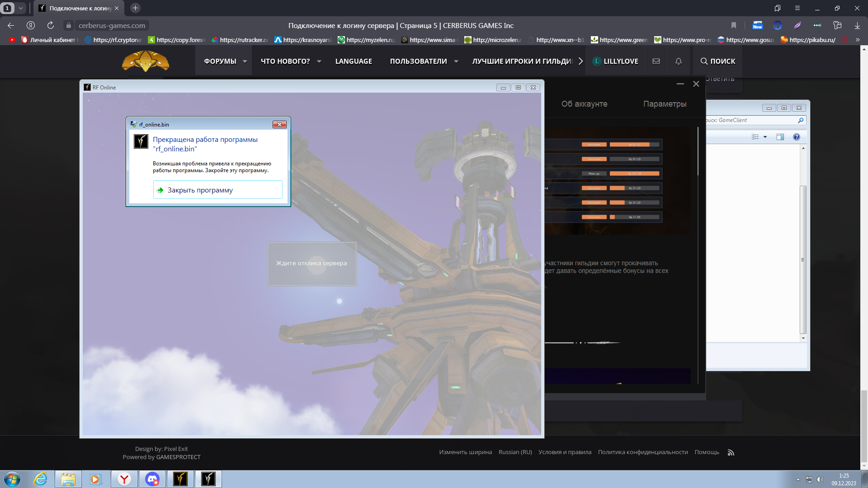This screenshot has height=488, width=868.
Task: Show more bookmarks with double chevron
Action: pyautogui.click(x=858, y=40)
